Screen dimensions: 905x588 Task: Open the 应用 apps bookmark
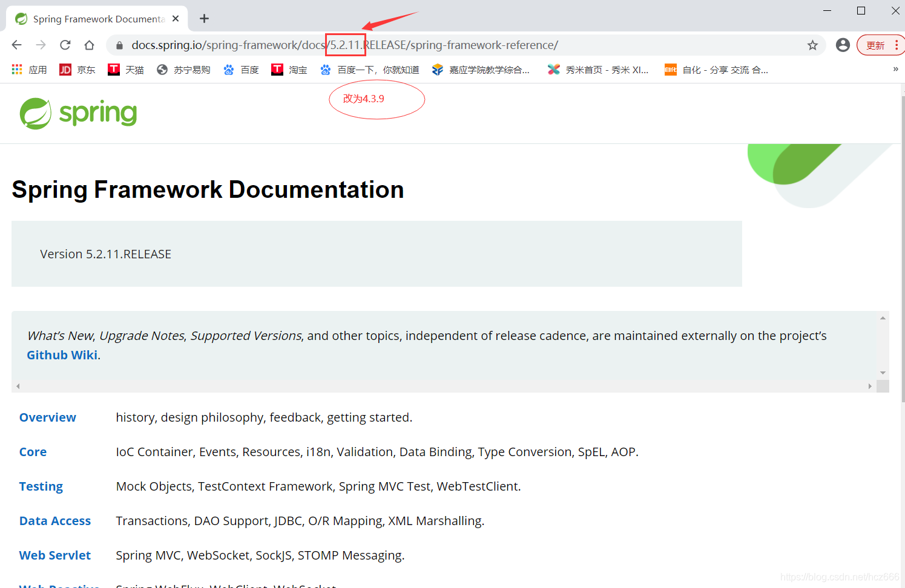pyautogui.click(x=29, y=70)
